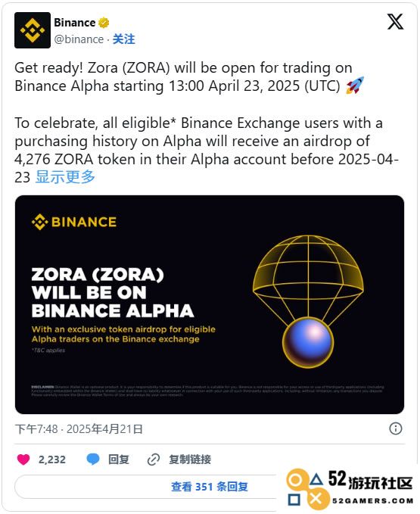Viewport: 420px width, 514px height.
Task: Click the 回复 reply text button
Action: click(x=119, y=459)
